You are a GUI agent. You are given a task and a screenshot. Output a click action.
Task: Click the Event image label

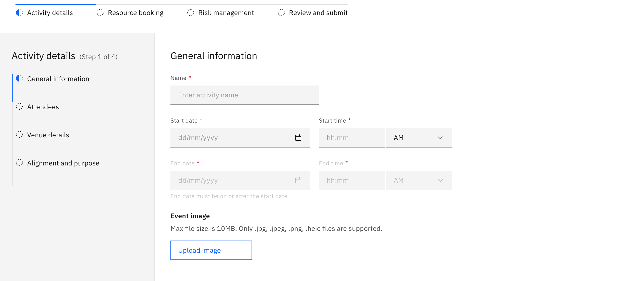click(x=190, y=216)
